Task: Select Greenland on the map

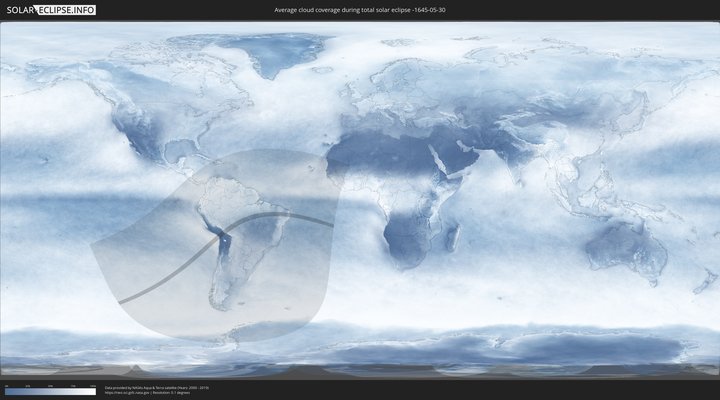Action: [x=275, y=55]
